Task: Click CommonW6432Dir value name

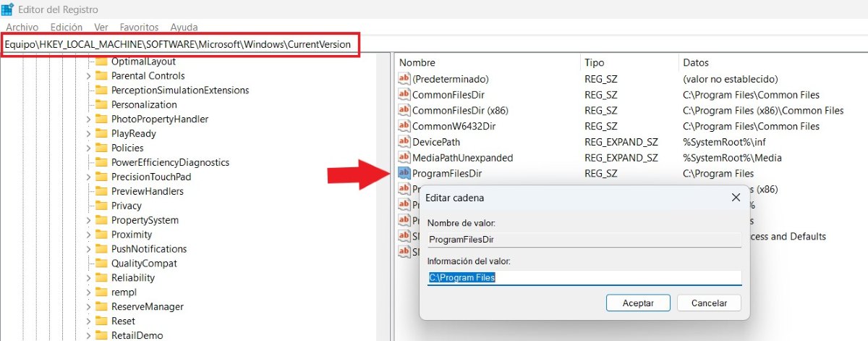Action: [454, 126]
